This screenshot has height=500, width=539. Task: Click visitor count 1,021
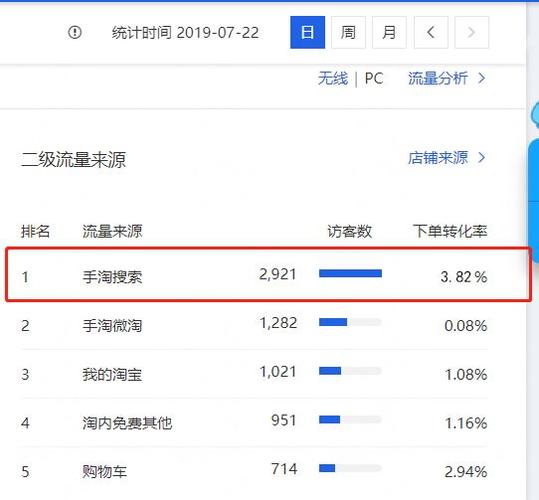(278, 372)
